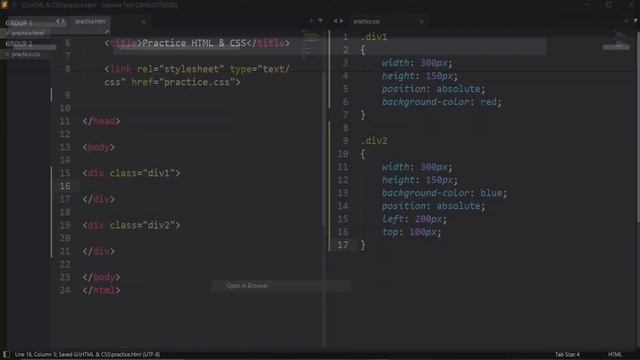Image resolution: width=640 pixels, height=360 pixels.
Task: Select practice.css in the sidebar
Action: point(26,54)
